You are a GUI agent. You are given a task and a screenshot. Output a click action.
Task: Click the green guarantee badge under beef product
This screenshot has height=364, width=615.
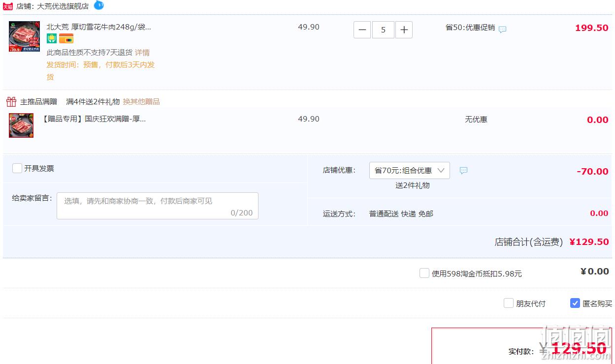coord(52,39)
